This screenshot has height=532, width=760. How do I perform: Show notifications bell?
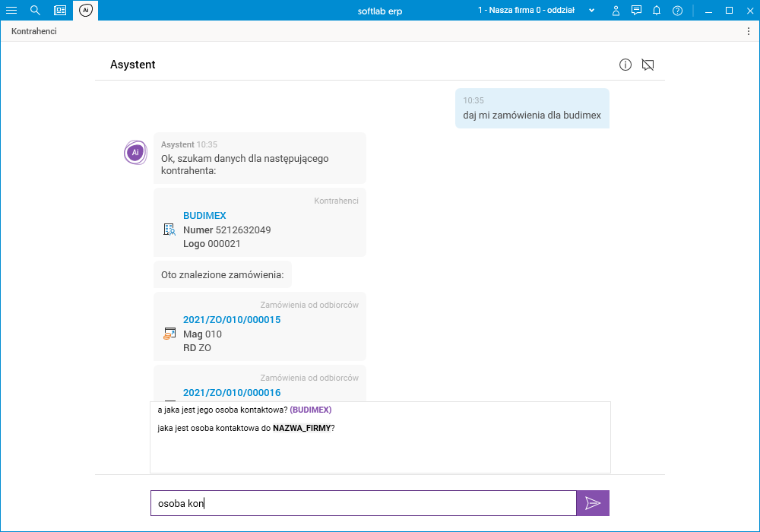point(657,11)
